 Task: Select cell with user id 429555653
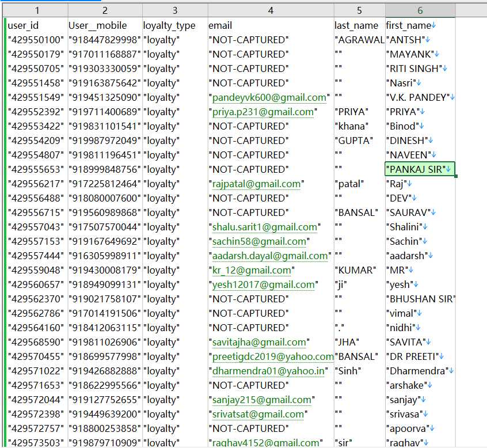click(x=37, y=169)
